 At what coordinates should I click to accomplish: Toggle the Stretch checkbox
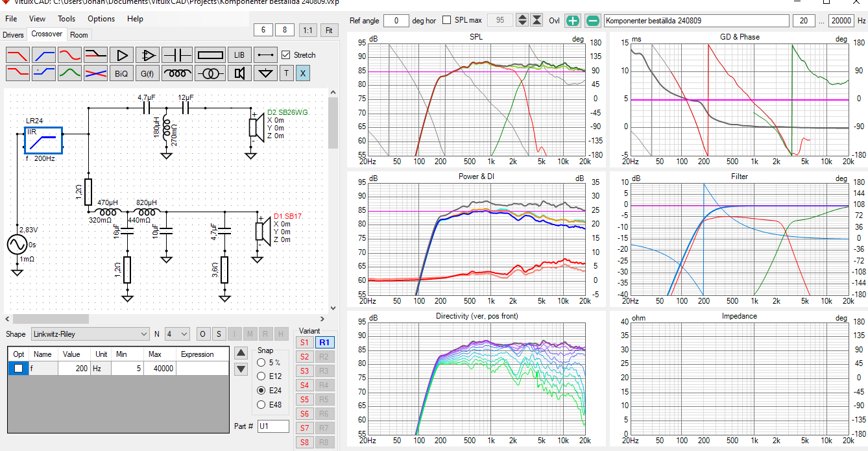[286, 55]
